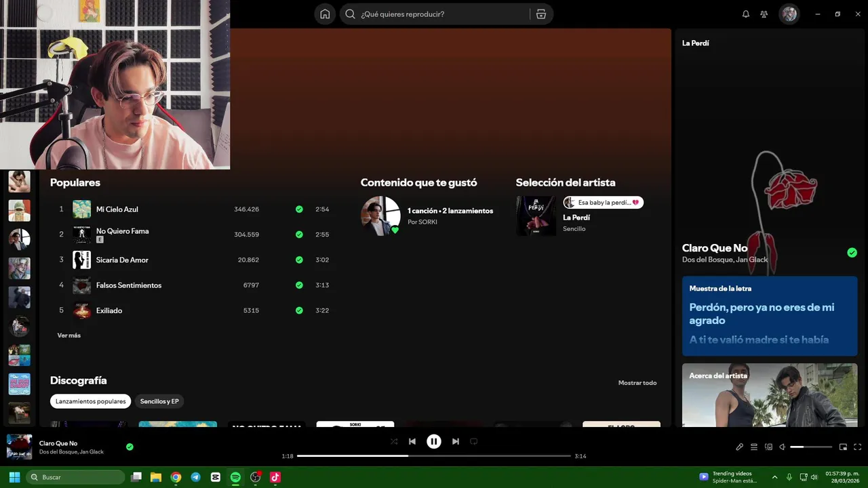
Task: Toggle saved check beside Claro Que No panel title
Action: (852, 253)
